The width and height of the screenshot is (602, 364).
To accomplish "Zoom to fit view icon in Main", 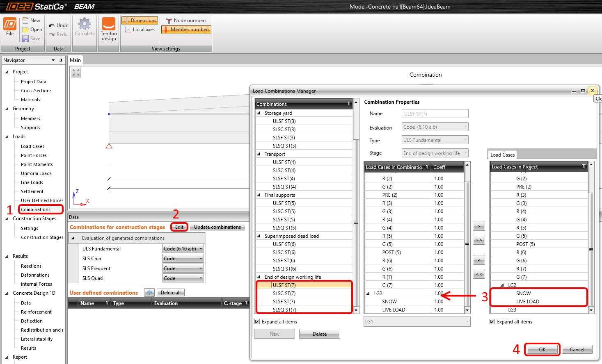I will pos(76,73).
